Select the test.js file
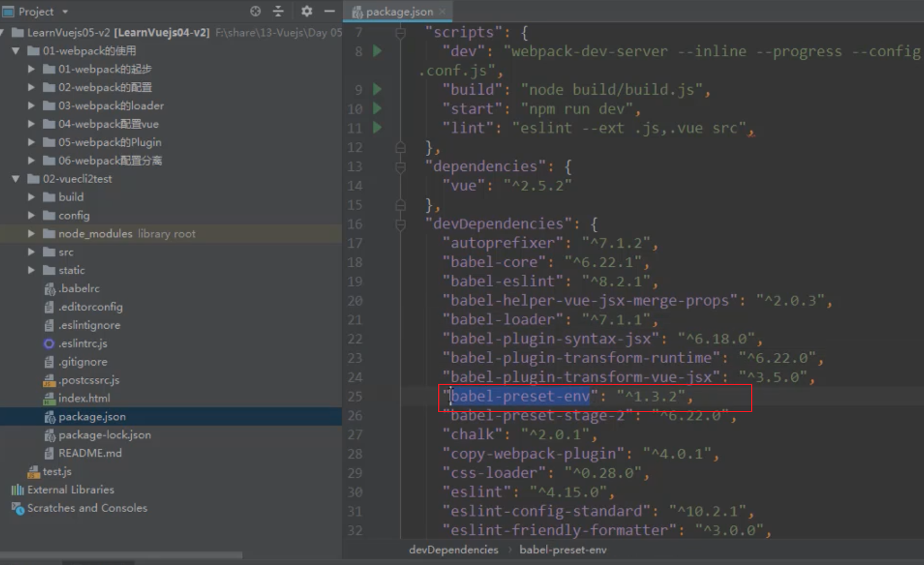The width and height of the screenshot is (924, 565). click(57, 471)
